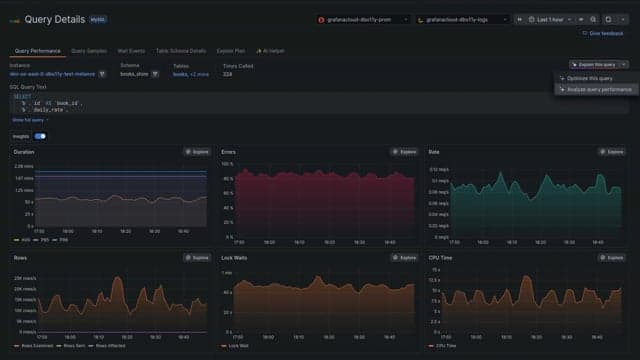This screenshot has height=360, width=640.
Task: Click the Duration panel title
Action: coord(24,152)
